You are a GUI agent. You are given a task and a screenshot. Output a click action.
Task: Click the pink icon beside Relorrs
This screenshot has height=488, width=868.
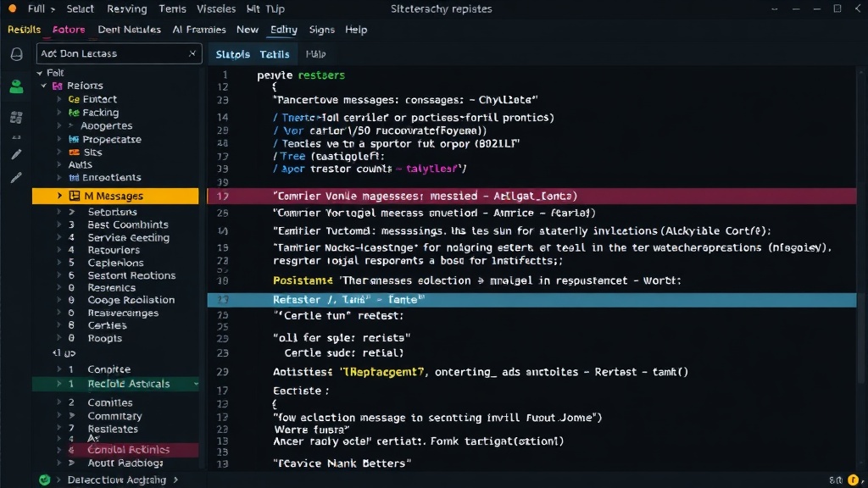coord(57,86)
